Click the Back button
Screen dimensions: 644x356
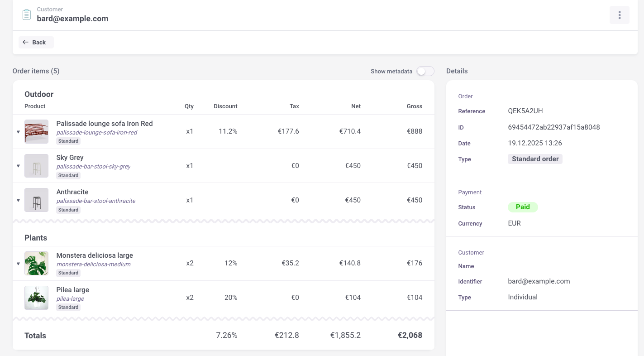click(36, 42)
